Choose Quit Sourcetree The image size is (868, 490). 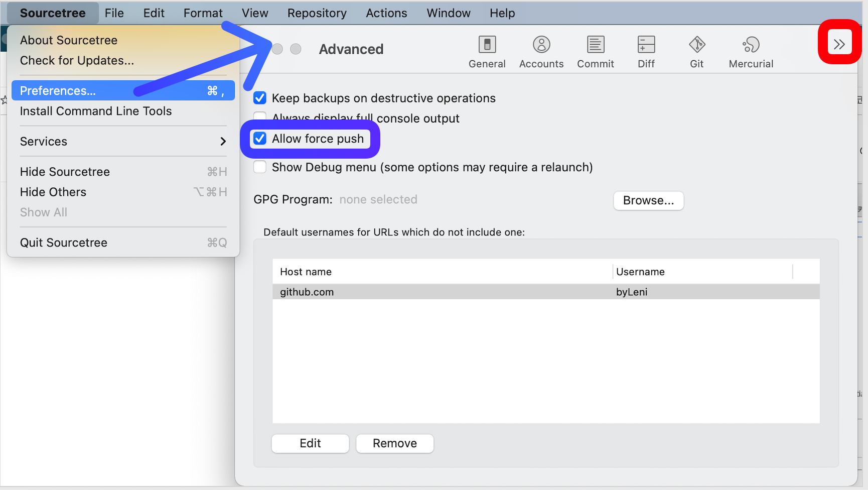point(123,242)
